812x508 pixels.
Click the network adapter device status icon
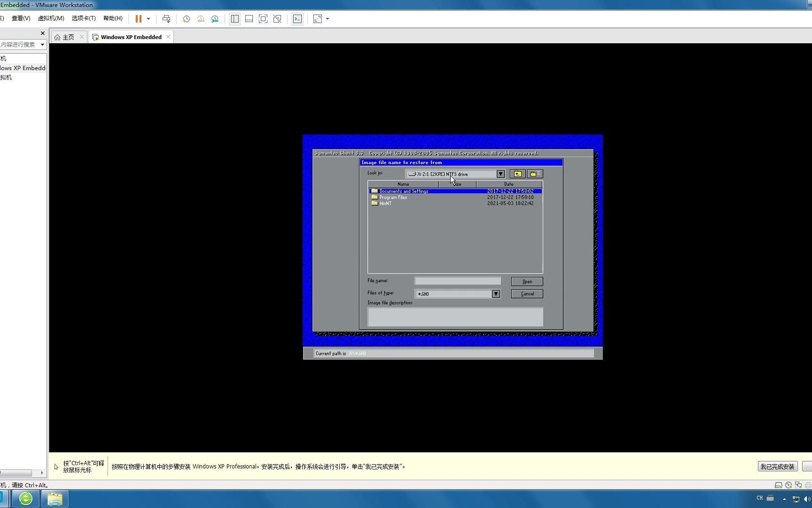(798, 485)
